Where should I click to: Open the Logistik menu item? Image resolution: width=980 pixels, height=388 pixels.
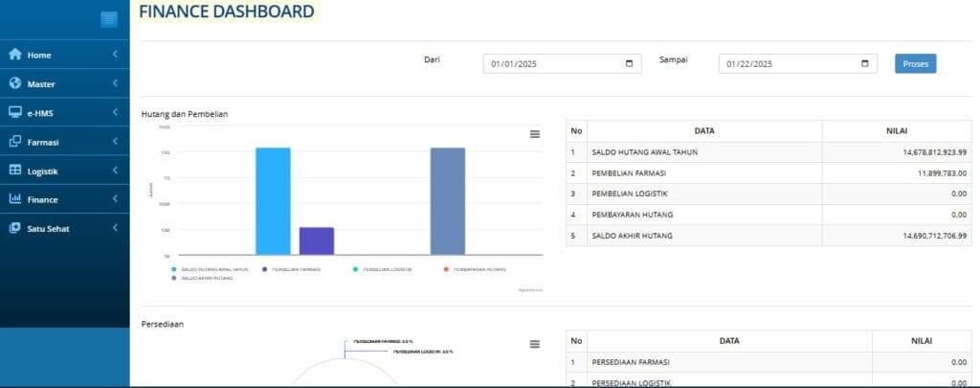pyautogui.click(x=43, y=171)
